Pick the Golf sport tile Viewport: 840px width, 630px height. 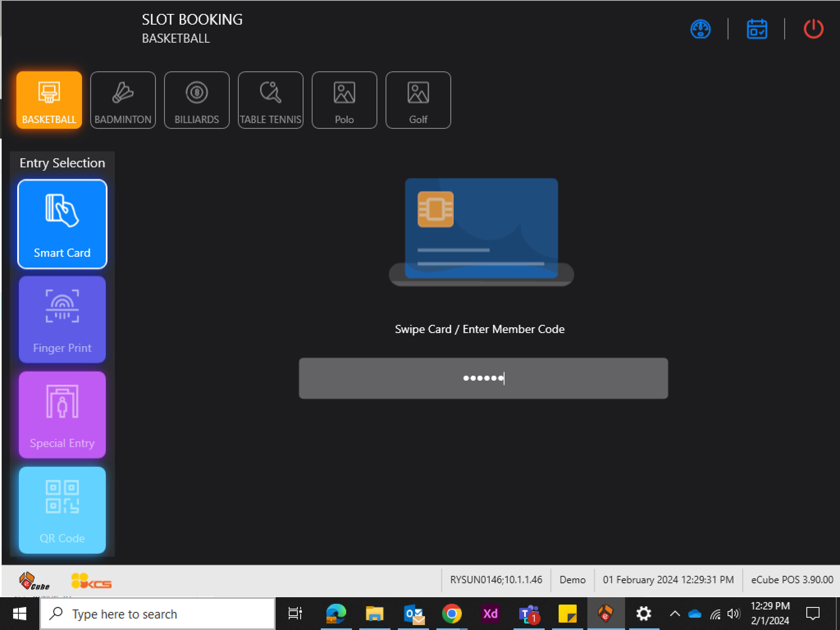tap(418, 100)
